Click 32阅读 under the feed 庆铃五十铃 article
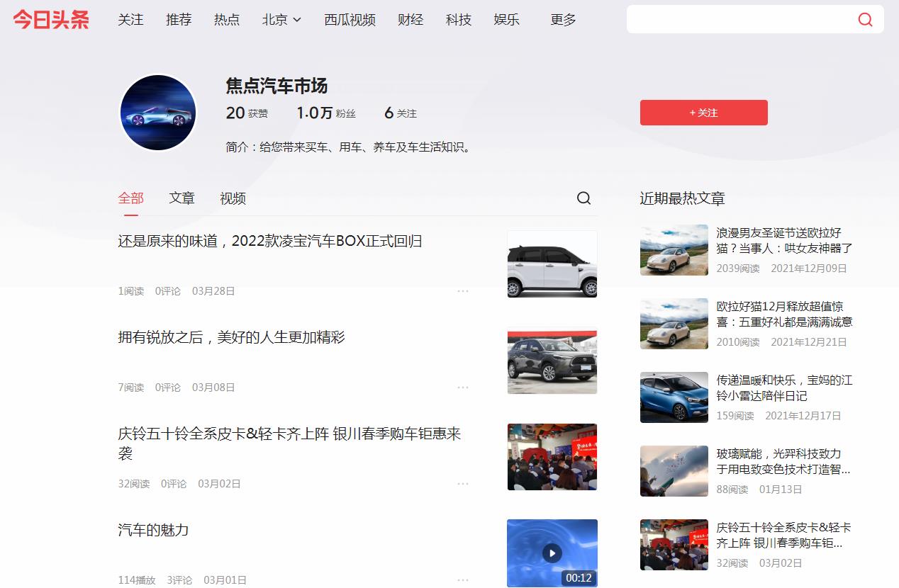Viewport: 899px width, 588px height. [x=134, y=484]
